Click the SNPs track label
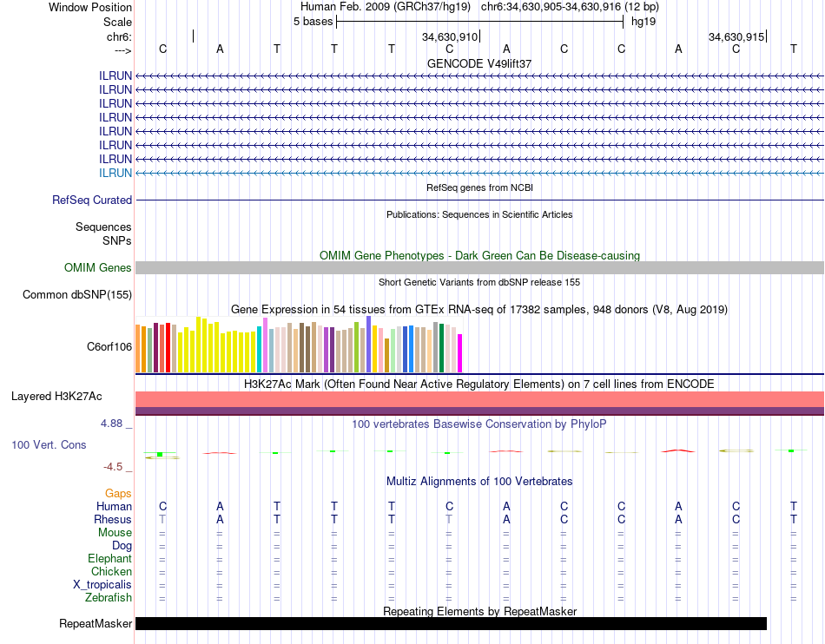825x644 pixels. pos(117,240)
